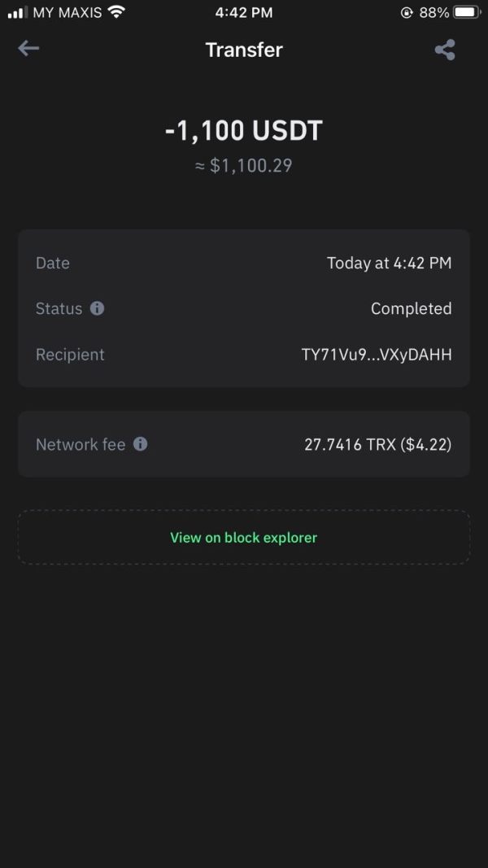
Task: Tap the battery icon in status bar
Action: click(x=467, y=12)
